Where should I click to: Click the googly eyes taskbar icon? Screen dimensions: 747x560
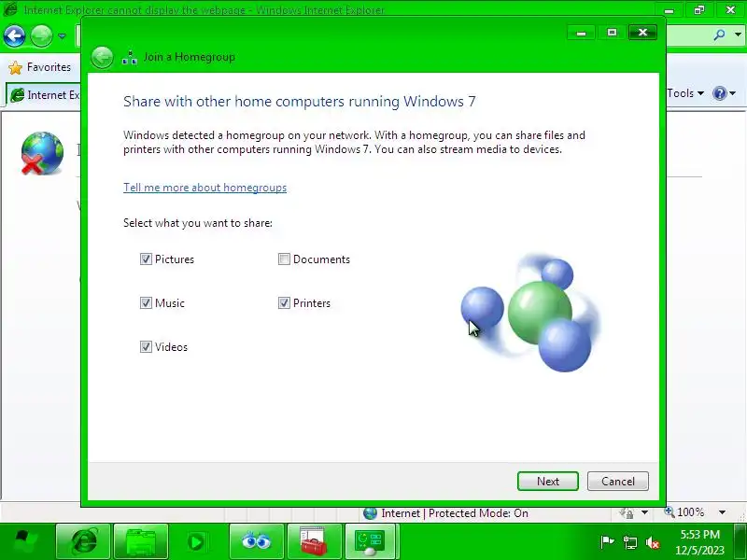256,541
